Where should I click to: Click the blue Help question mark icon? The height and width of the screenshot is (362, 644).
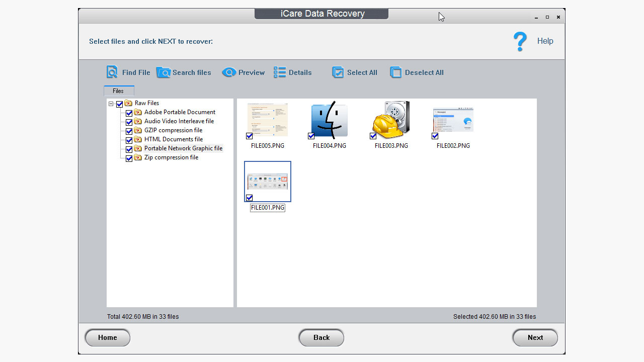point(520,41)
